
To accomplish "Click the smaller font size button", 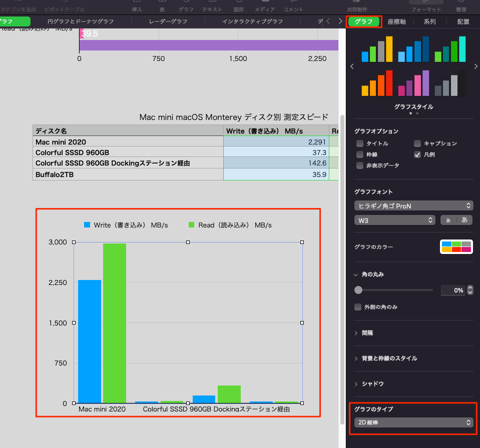I will pyautogui.click(x=448, y=220).
